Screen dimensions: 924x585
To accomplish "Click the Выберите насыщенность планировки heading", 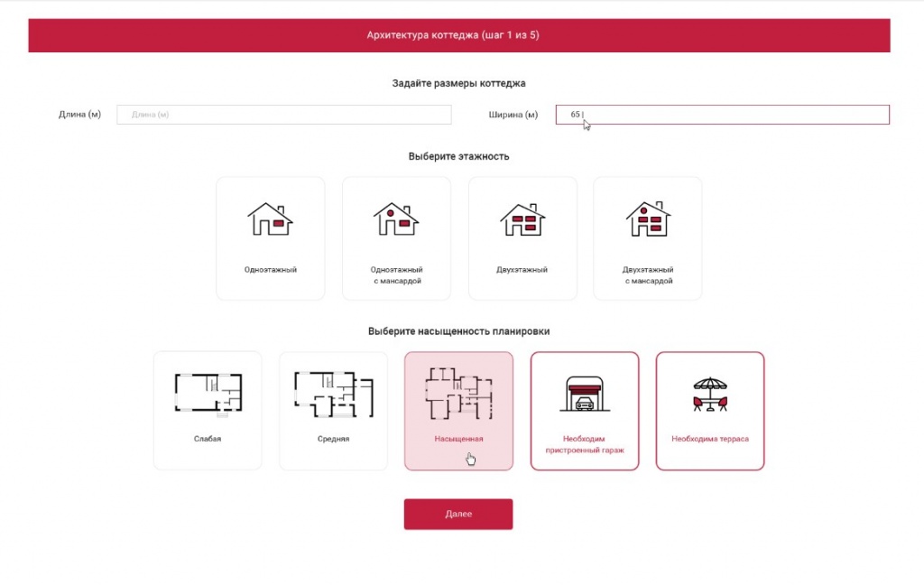I will point(459,331).
